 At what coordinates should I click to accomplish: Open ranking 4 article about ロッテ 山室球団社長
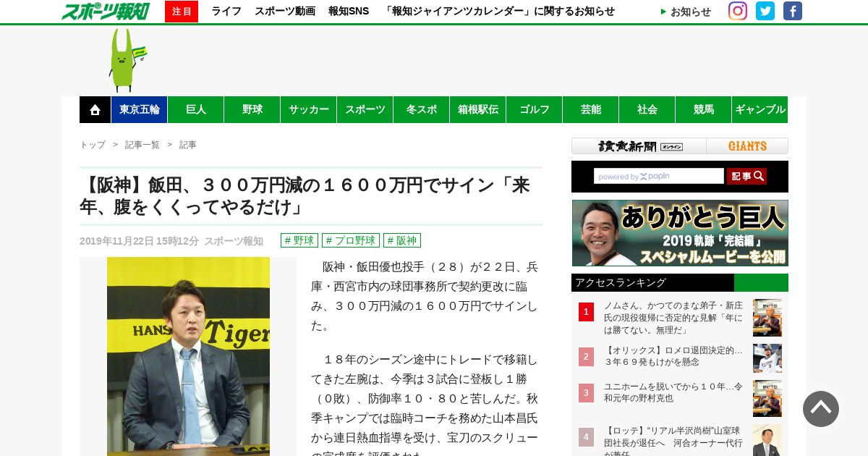coord(673,442)
